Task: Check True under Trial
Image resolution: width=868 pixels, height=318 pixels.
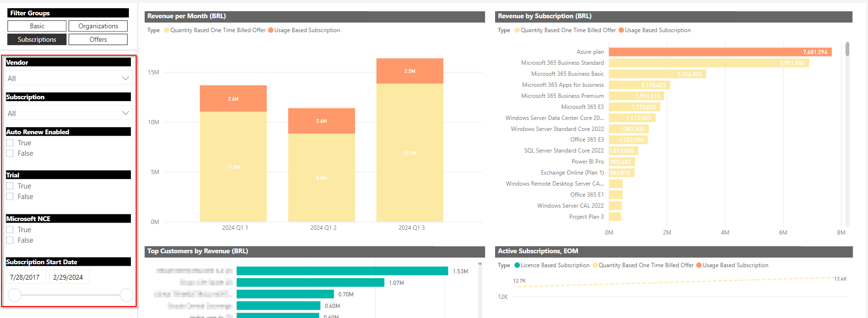Action: click(10, 186)
